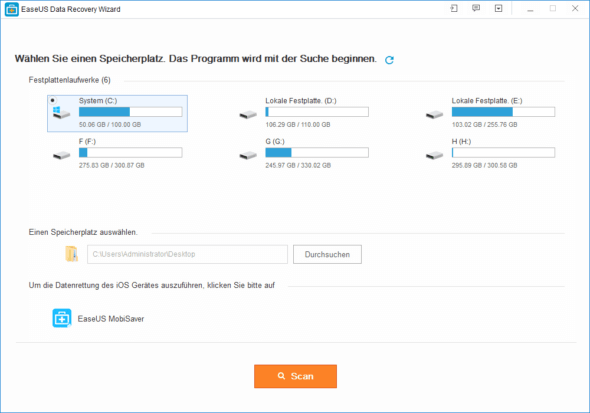
Task: Click the Lokale Festplatte (E:) usage bar
Action: [503, 112]
